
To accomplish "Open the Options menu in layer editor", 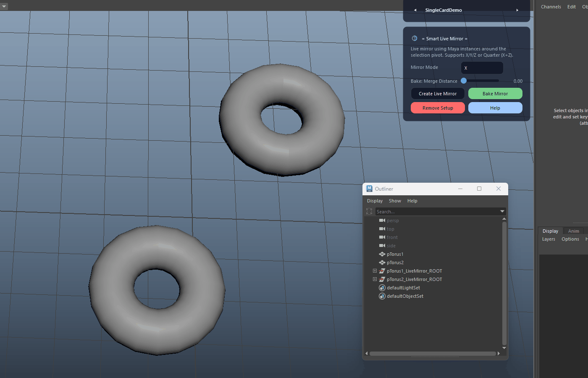I will pos(570,239).
